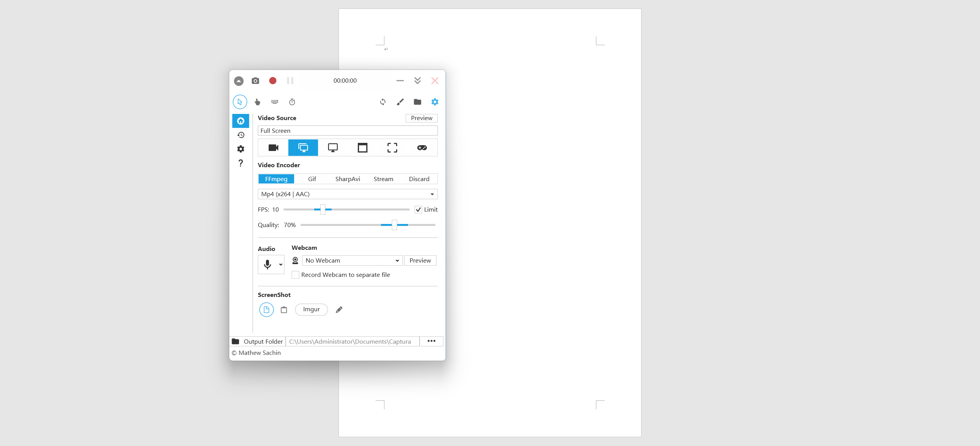Select the SharpAvi encoder tab
This screenshot has width=980, height=446.
click(347, 179)
